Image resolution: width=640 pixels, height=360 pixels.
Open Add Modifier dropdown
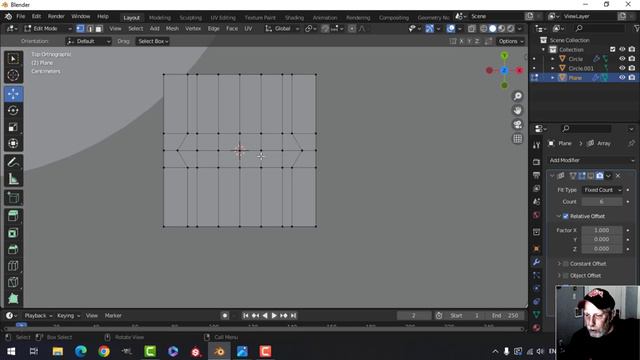point(591,160)
